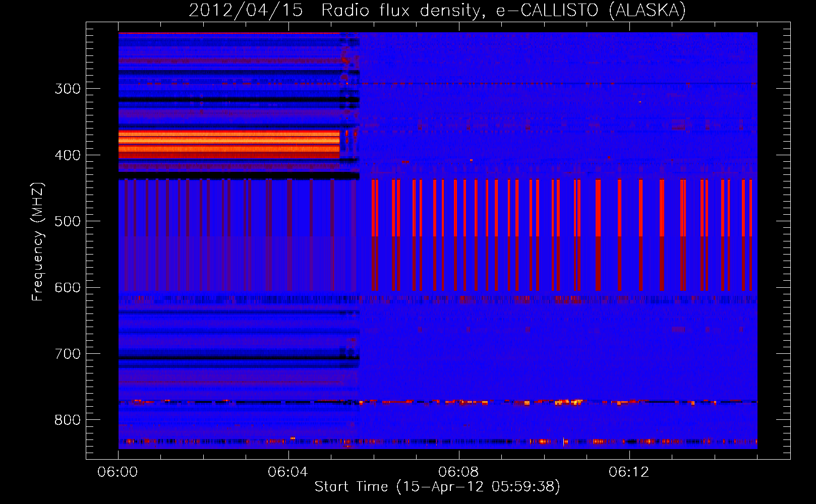
Task: Select the 600 frequency axis label
Action: coord(68,288)
